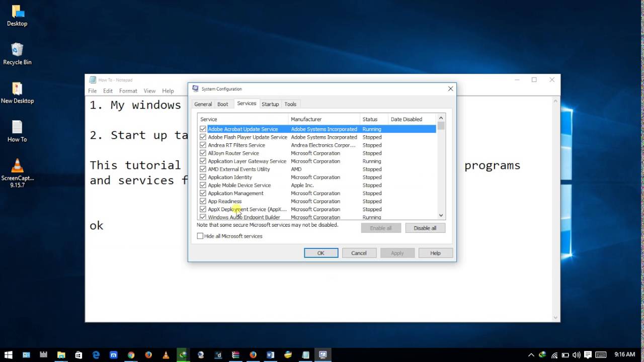The height and width of the screenshot is (362, 644).
Task: Launch Google Chrome from the taskbar
Action: 131,354
